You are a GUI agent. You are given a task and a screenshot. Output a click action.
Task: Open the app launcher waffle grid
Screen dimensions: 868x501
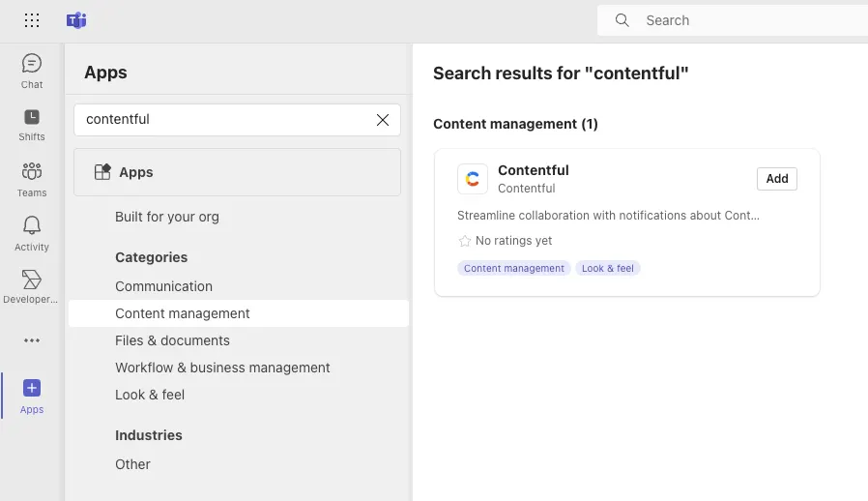click(32, 20)
